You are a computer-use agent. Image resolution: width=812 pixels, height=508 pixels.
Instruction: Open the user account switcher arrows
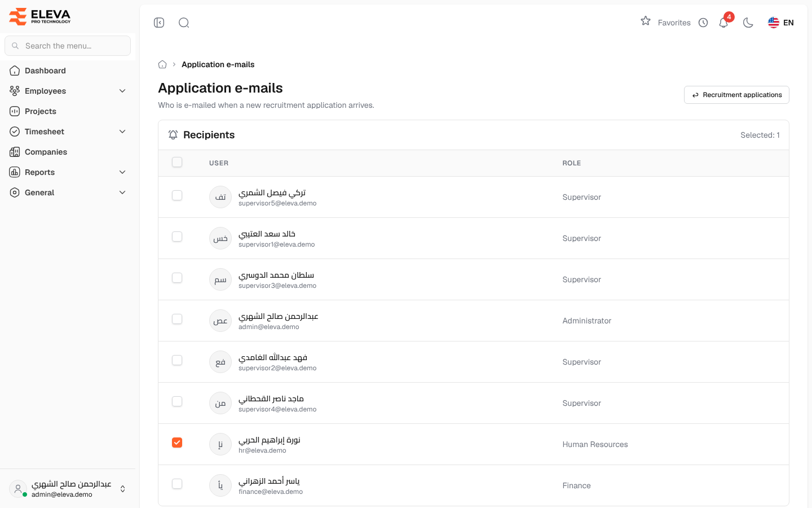coord(122,489)
